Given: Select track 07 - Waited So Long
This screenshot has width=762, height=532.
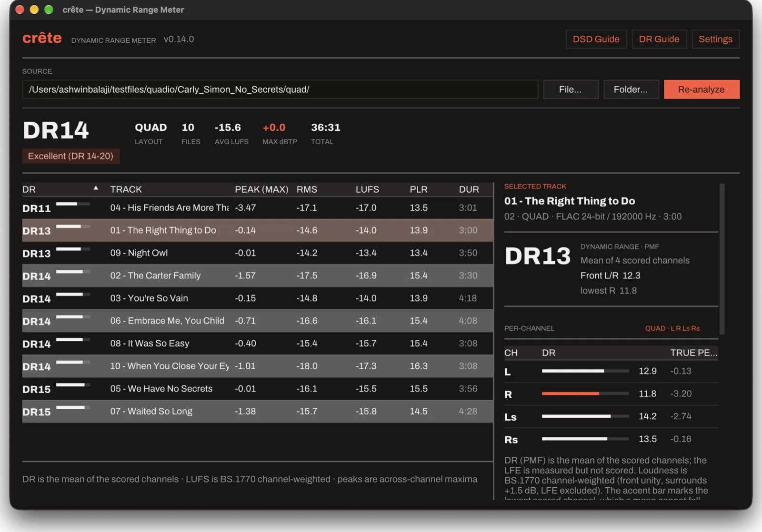Looking at the screenshot, I should tap(258, 411).
